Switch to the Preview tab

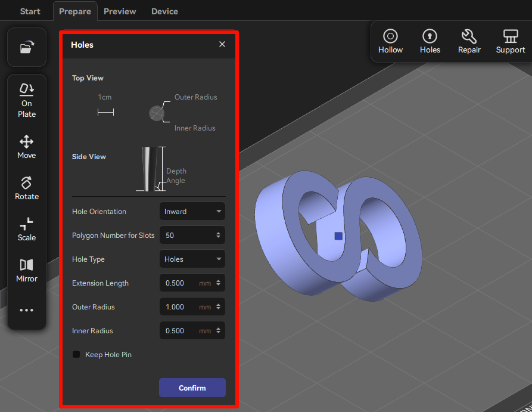pyautogui.click(x=120, y=11)
